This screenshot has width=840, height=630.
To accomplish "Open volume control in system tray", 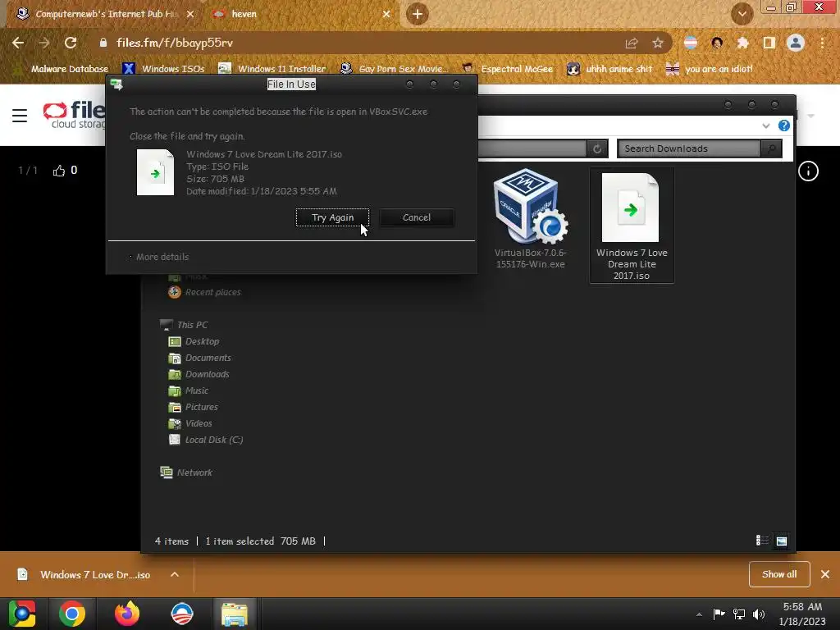I will (x=759, y=614).
